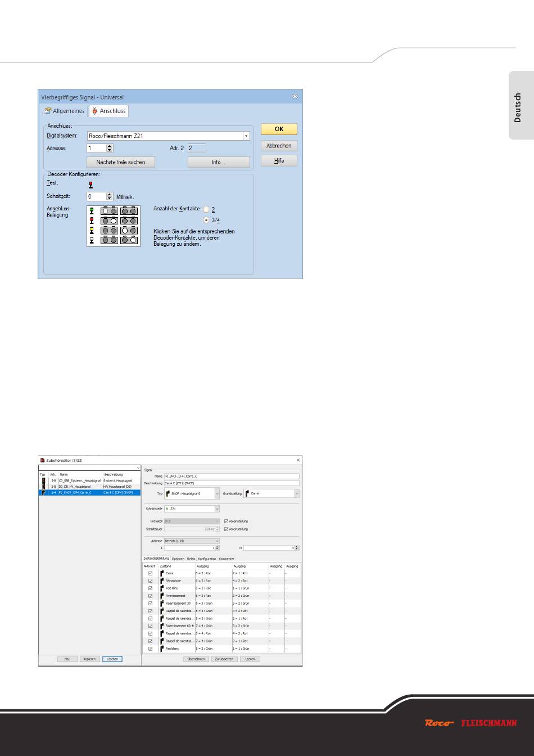This screenshot has width=534, height=756.
Task: Switch to the Allgemeines tab
Action: coord(64,111)
